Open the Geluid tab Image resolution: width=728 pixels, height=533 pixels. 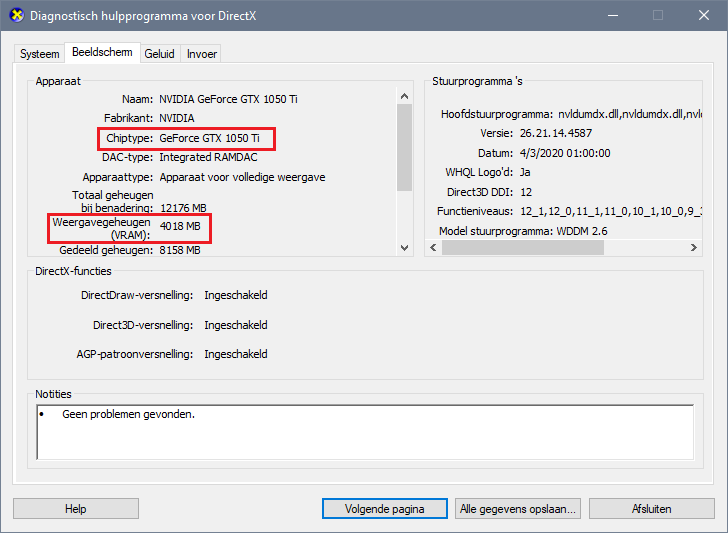[159, 54]
